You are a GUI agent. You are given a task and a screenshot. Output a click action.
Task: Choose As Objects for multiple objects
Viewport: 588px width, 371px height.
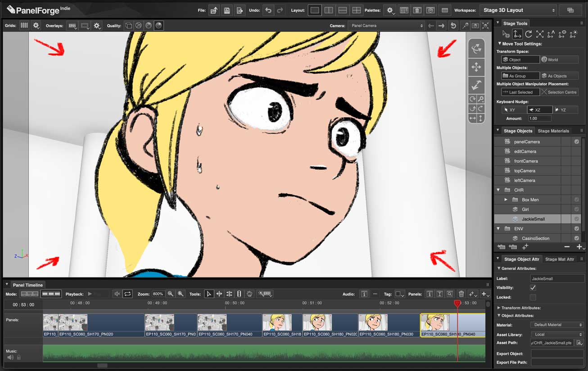point(559,76)
